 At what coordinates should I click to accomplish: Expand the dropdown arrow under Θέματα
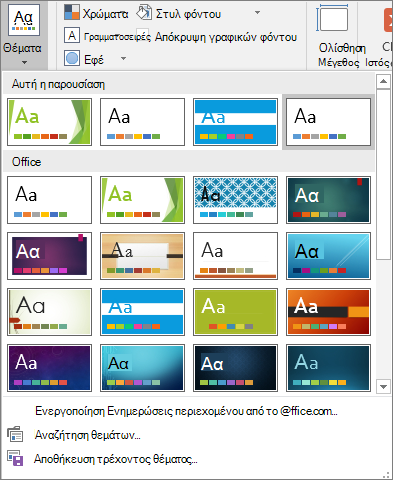[24, 62]
